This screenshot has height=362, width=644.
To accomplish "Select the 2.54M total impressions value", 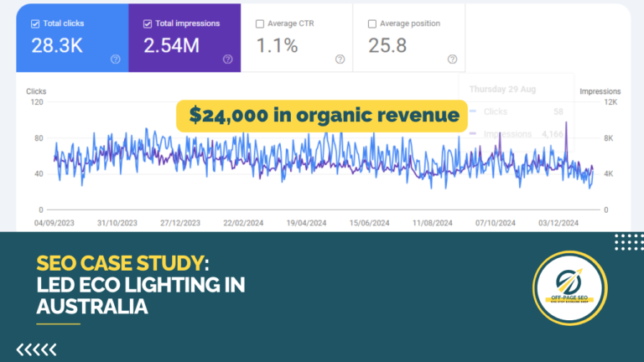I will coord(172,45).
